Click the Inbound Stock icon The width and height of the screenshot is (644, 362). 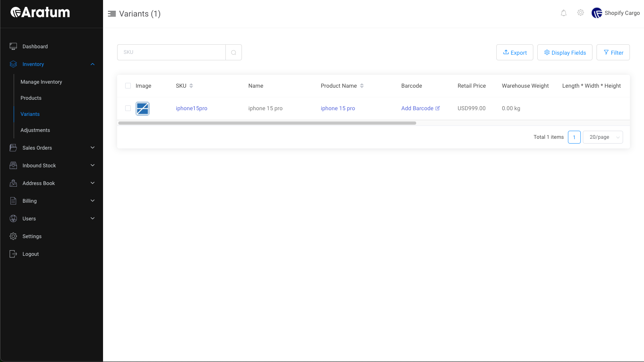tap(13, 165)
